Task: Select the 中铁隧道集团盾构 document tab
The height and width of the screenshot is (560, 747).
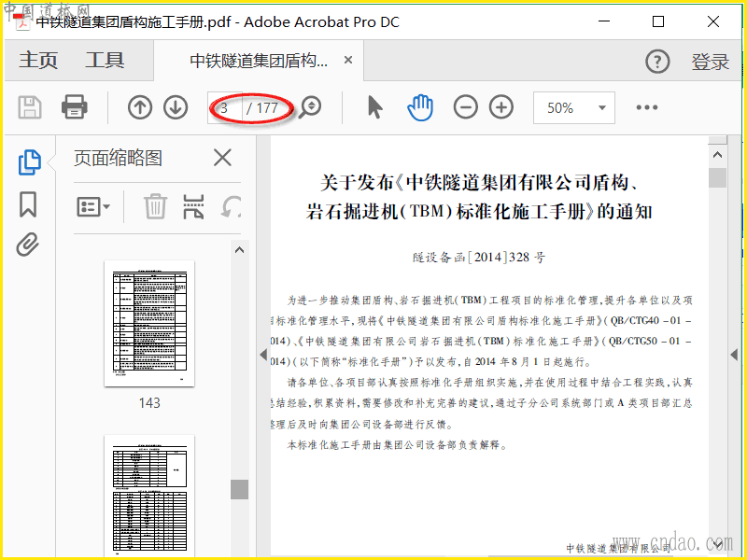Action: pos(259,61)
